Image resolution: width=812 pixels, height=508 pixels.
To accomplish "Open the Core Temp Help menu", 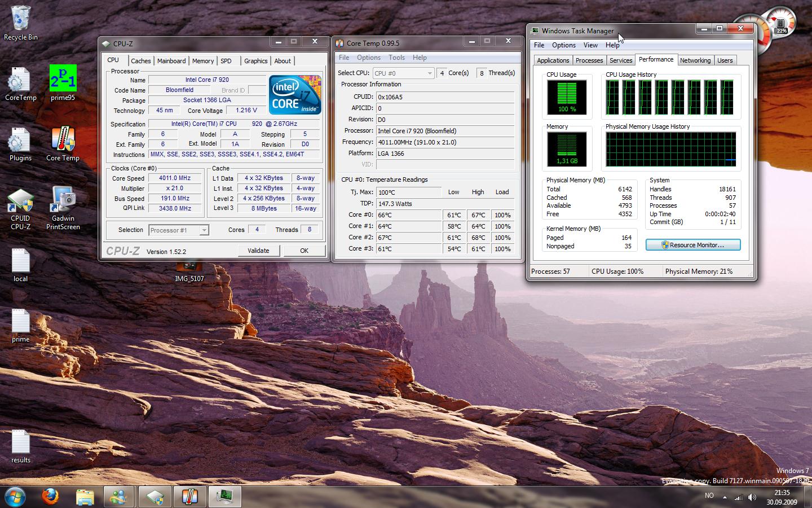I will [420, 58].
